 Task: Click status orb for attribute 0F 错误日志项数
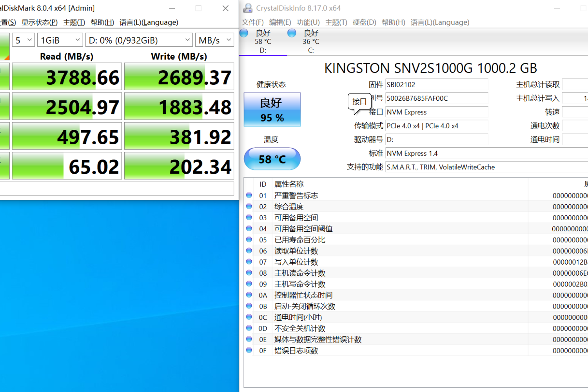tap(249, 350)
